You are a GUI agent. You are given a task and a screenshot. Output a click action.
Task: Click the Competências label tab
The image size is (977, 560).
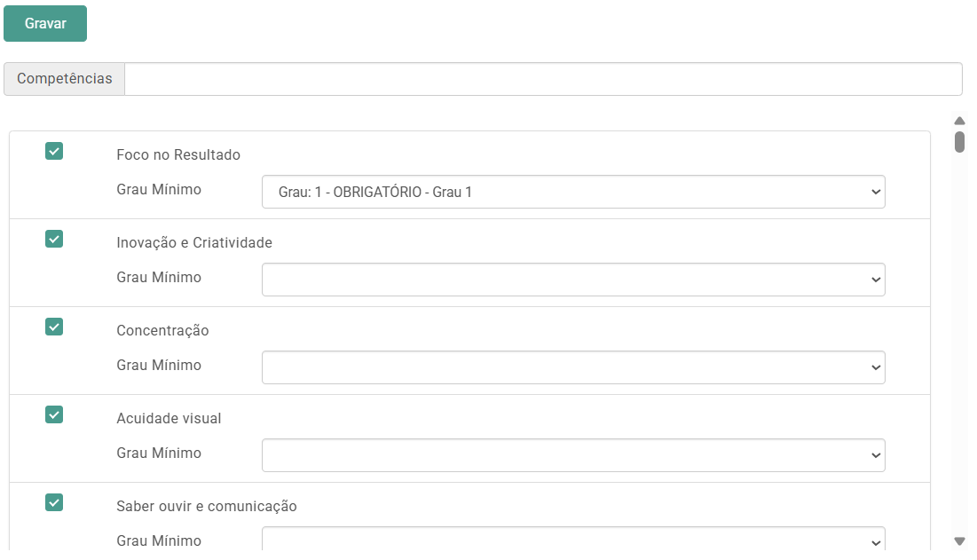pos(65,79)
